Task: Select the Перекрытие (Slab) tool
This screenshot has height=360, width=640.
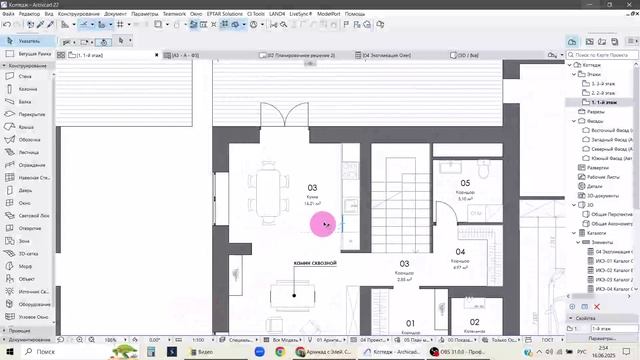Action: 27,114
